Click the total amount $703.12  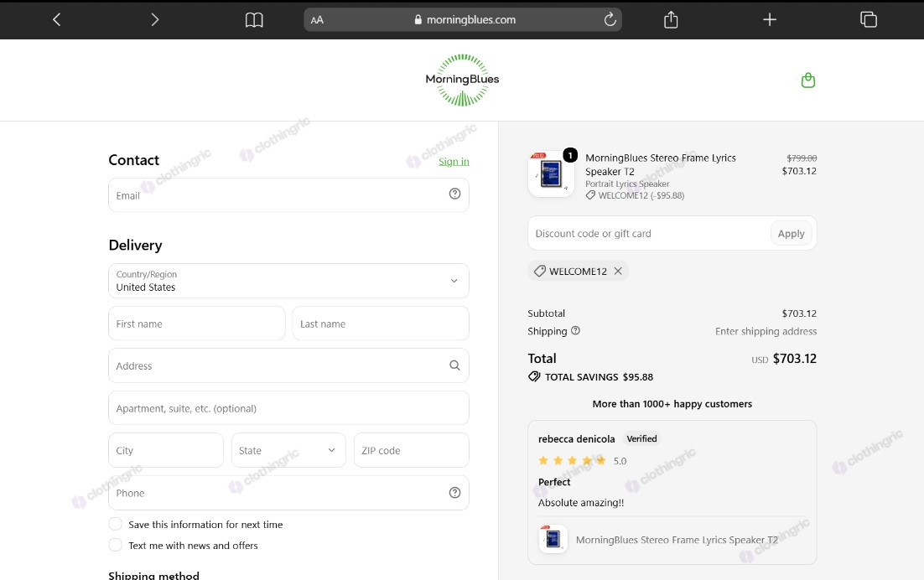point(794,359)
